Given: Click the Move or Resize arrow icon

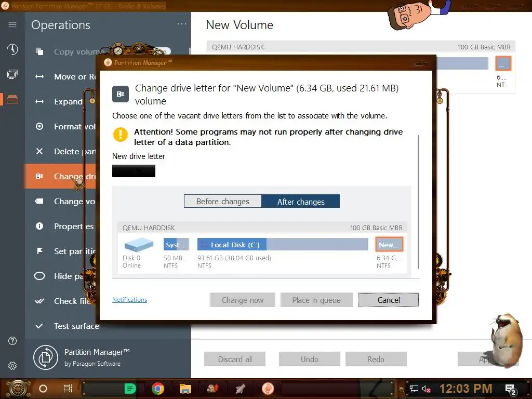Looking at the screenshot, I should pos(39,77).
